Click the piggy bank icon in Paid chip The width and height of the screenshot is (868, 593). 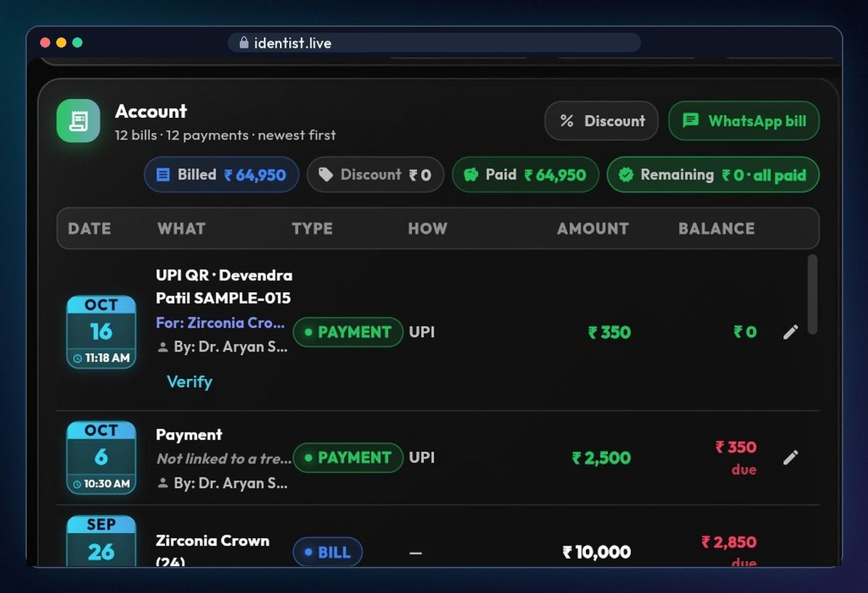471,175
